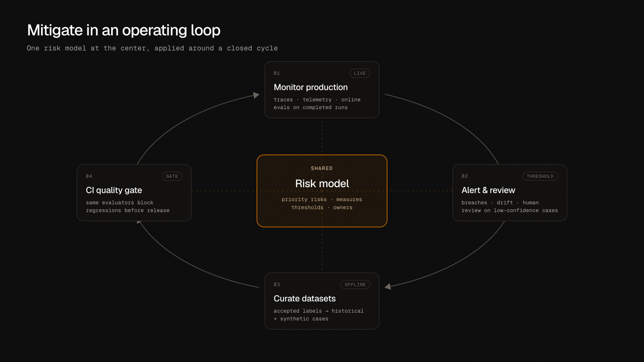Screen dimensions: 644x362
Task: Click the 'Curate datasets' heading
Action: (x=305, y=298)
